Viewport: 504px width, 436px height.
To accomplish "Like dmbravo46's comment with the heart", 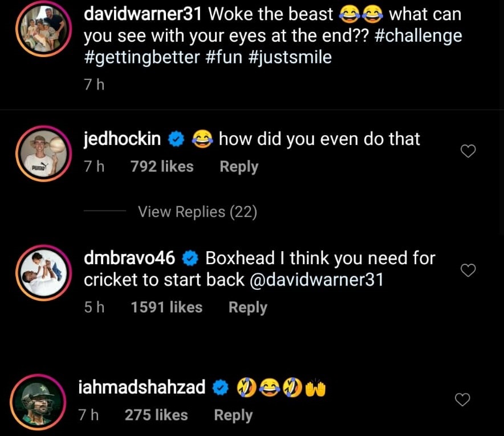I will pyautogui.click(x=468, y=271).
